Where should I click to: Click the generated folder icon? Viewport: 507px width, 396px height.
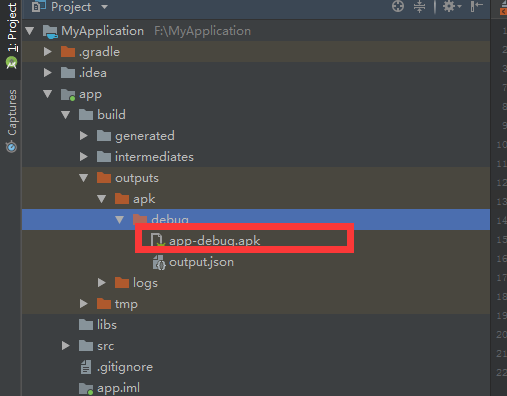click(x=104, y=136)
